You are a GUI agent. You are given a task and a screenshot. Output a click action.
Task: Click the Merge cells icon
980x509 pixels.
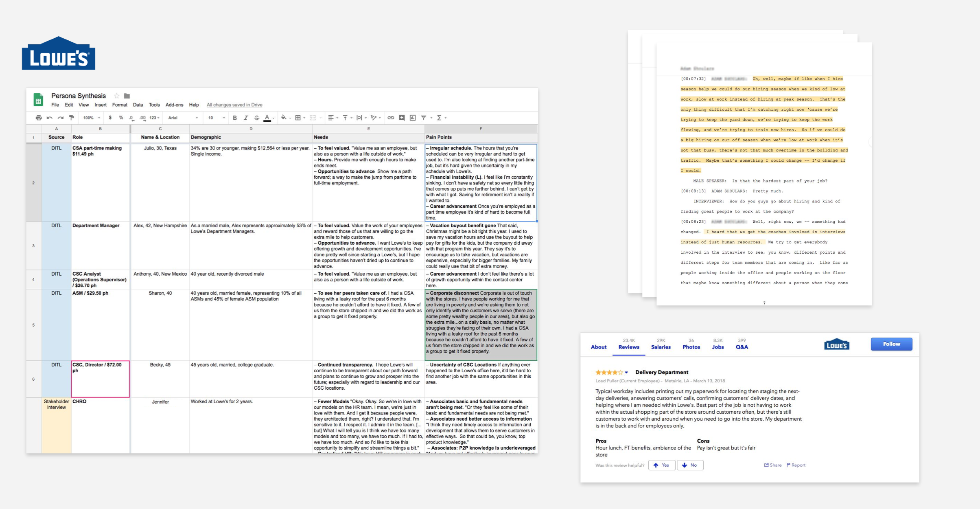313,118
